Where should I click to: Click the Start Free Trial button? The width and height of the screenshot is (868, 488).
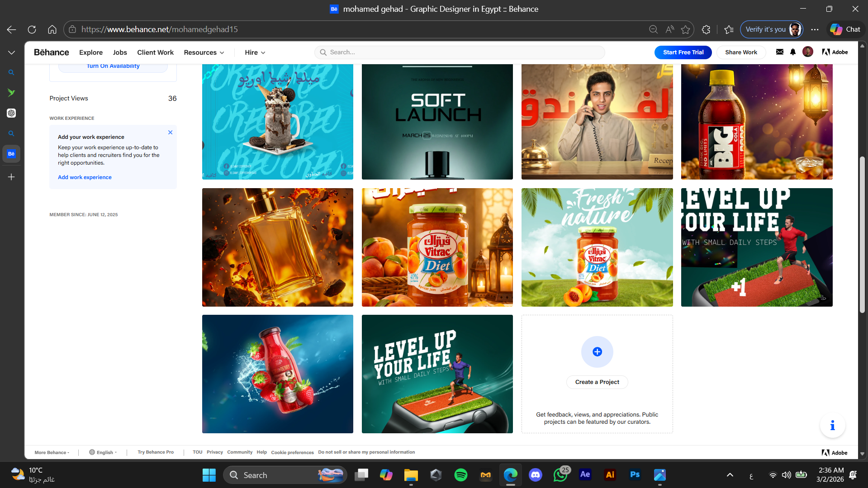(683, 52)
